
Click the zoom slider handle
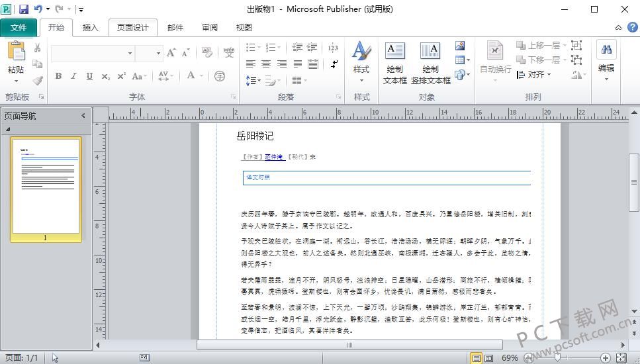tap(557, 358)
